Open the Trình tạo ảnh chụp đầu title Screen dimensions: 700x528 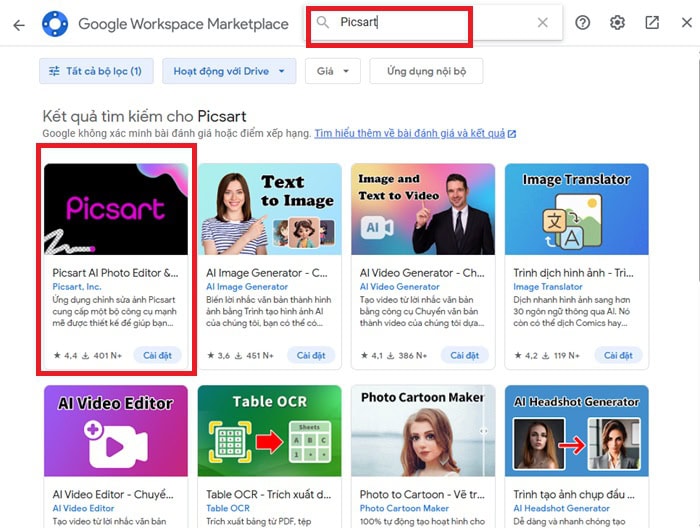(574, 494)
